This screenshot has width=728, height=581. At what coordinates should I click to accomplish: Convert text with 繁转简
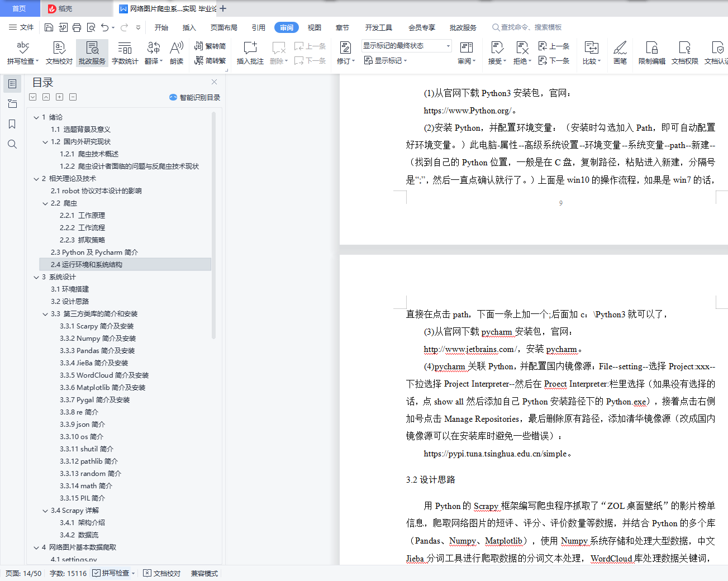[x=210, y=46]
